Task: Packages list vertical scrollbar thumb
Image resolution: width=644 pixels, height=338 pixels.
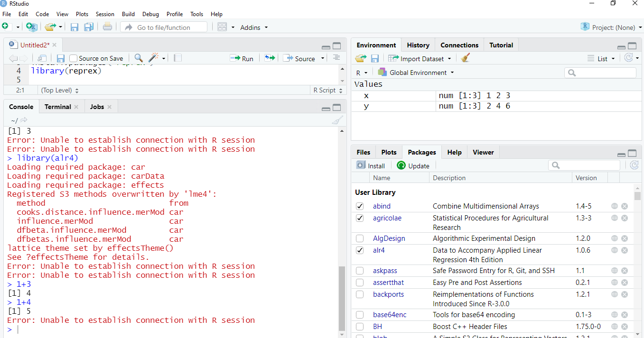Action: tap(637, 196)
